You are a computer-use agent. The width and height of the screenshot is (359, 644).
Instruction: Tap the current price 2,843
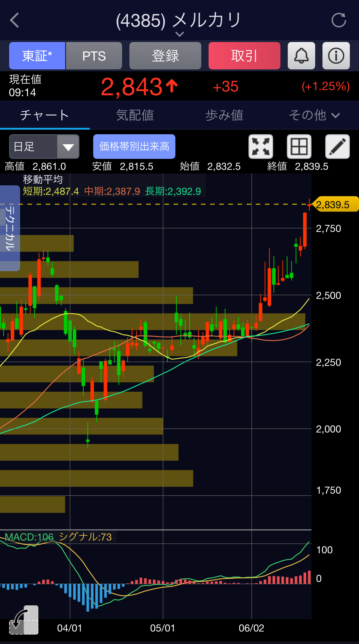(132, 87)
